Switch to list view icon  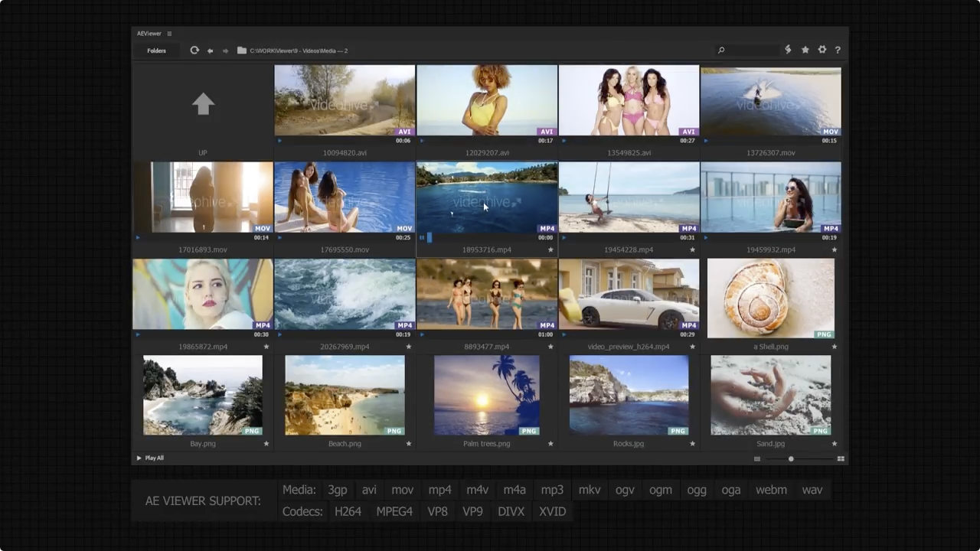click(756, 458)
